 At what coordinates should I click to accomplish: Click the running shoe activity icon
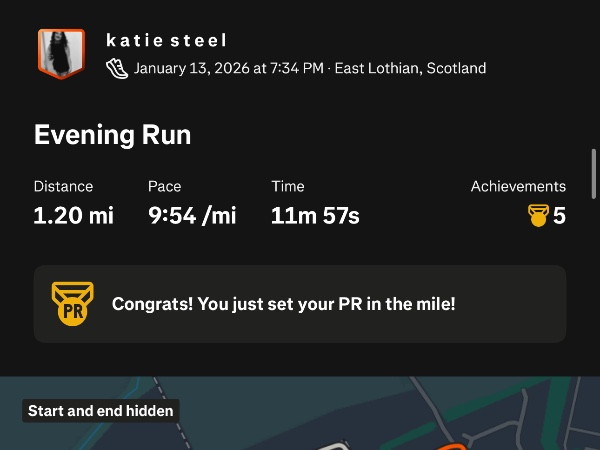(117, 68)
